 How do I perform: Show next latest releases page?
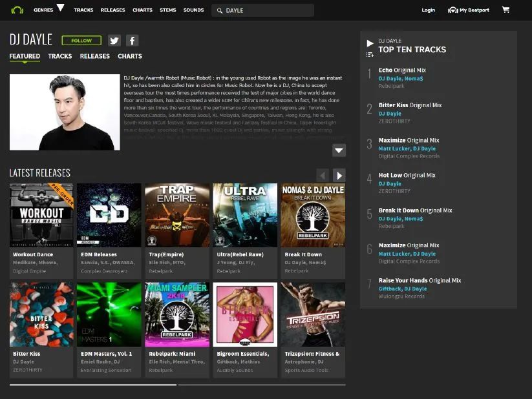coord(339,175)
